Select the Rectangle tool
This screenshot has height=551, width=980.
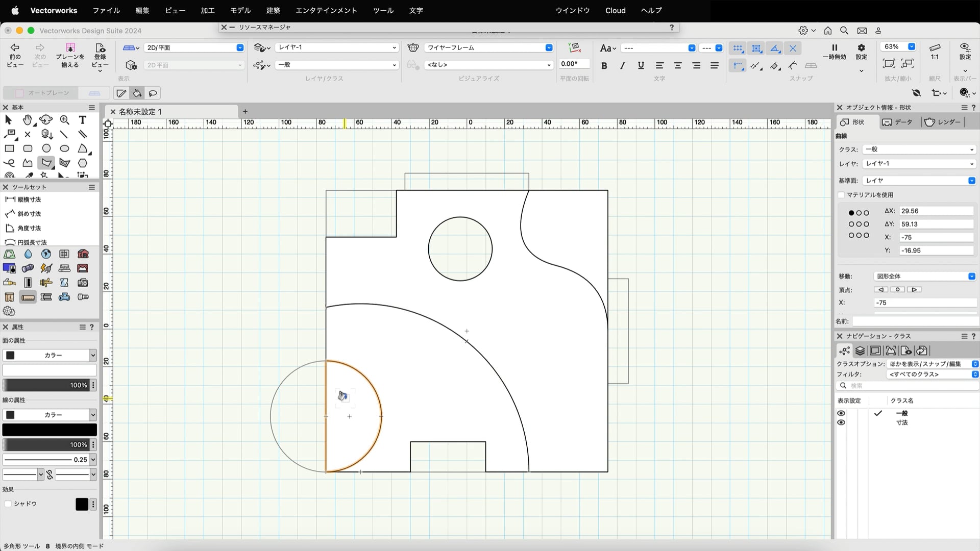coord(9,148)
